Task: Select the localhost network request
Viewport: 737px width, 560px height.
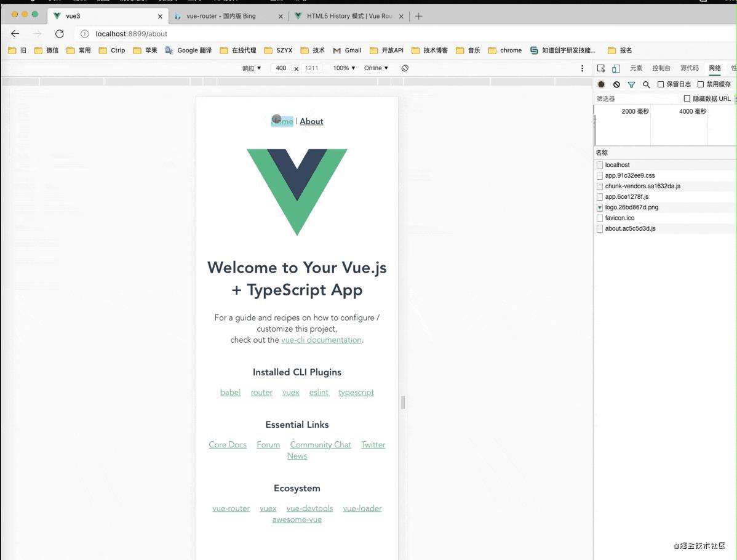Action: pyautogui.click(x=665, y=165)
